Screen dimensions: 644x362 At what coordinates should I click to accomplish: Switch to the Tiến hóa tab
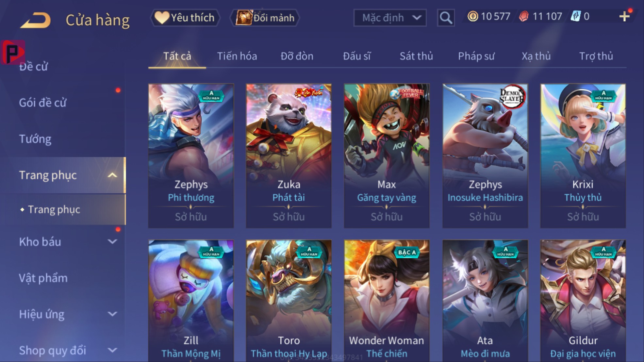(237, 56)
